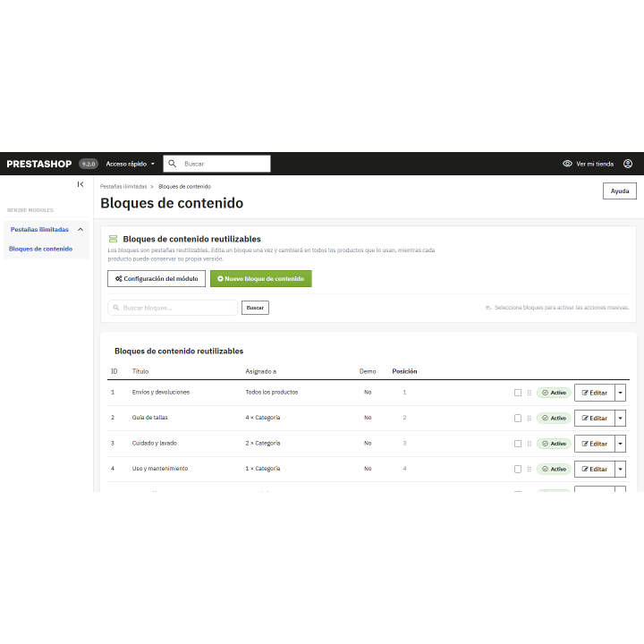Click the bulk actions hint icon
This screenshot has height=644, width=644.
(x=488, y=308)
